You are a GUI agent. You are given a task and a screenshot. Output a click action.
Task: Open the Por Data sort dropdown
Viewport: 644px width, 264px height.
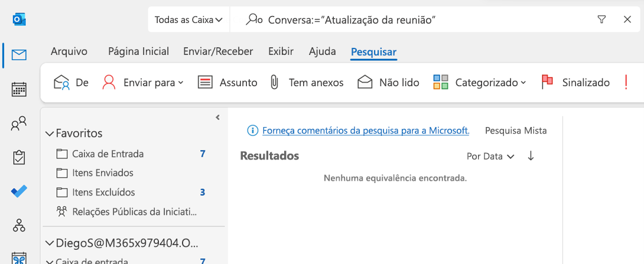[490, 157]
